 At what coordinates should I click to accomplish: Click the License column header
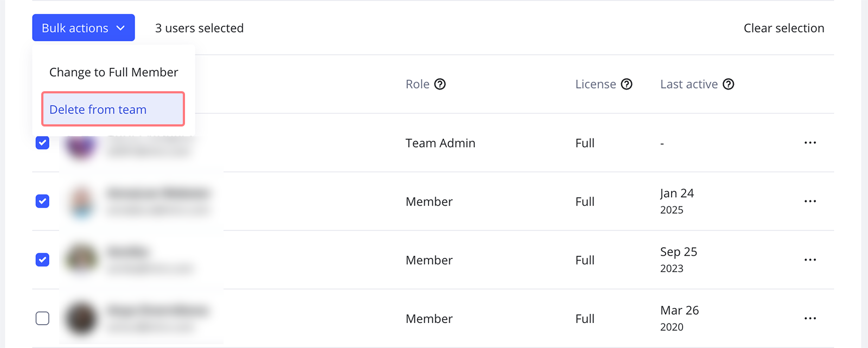coord(595,84)
